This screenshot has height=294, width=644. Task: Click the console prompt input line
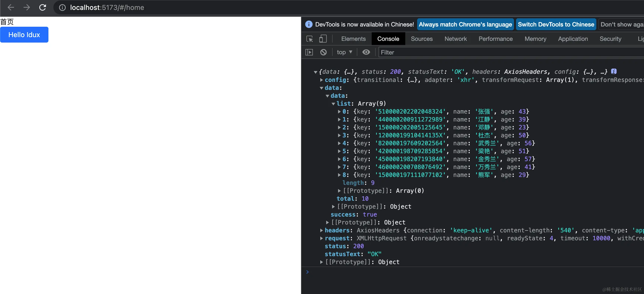[475, 272]
